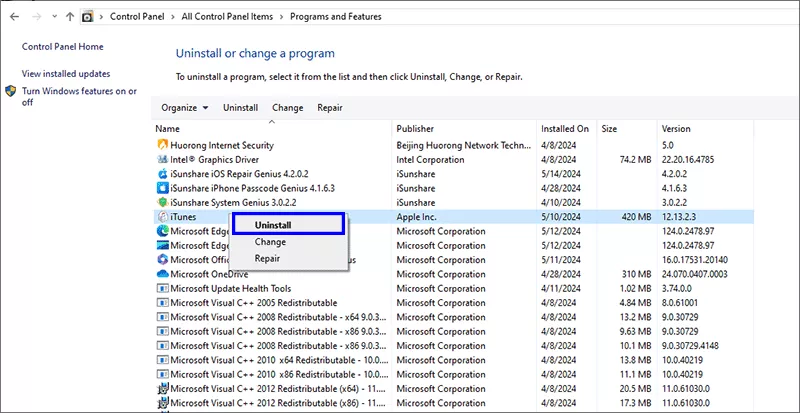The image size is (800, 413).
Task: Open Turn Windows features on or off
Action: tap(79, 96)
